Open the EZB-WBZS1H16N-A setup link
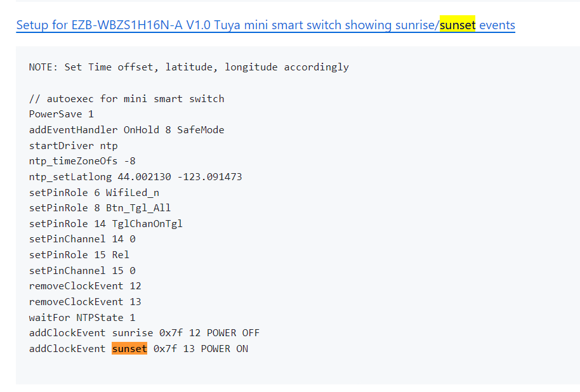Viewport: 580px width, 392px height. [266, 25]
